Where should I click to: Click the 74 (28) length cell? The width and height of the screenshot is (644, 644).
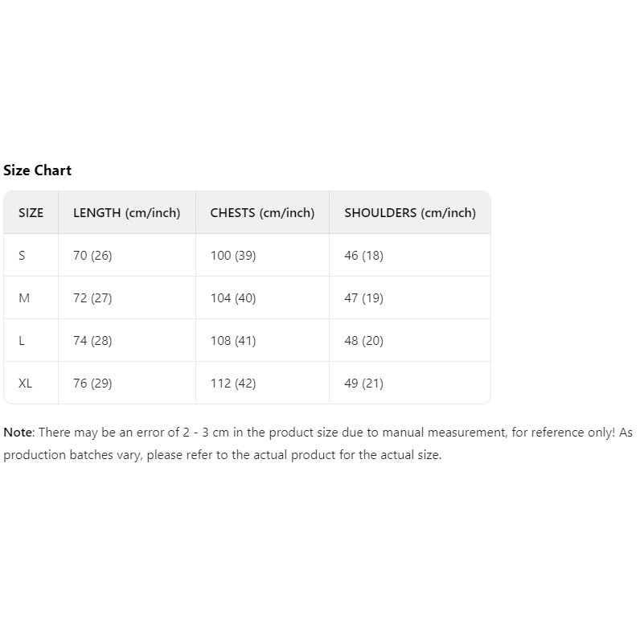click(x=92, y=341)
